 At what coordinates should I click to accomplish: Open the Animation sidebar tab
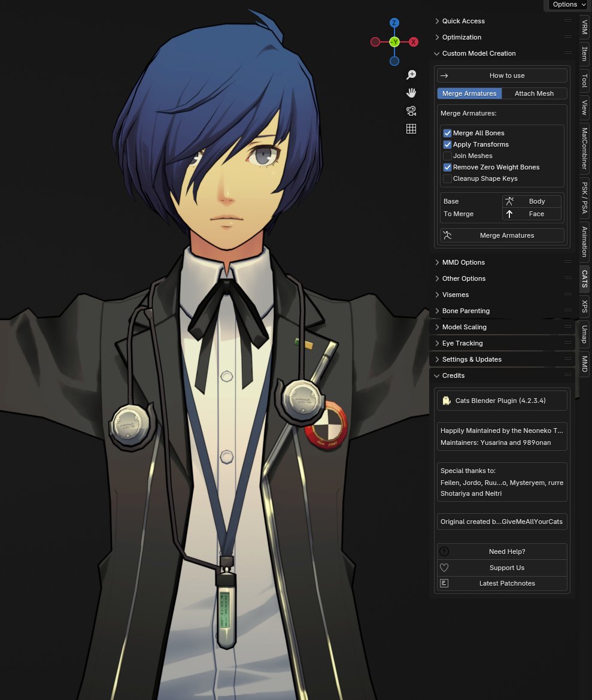click(584, 242)
